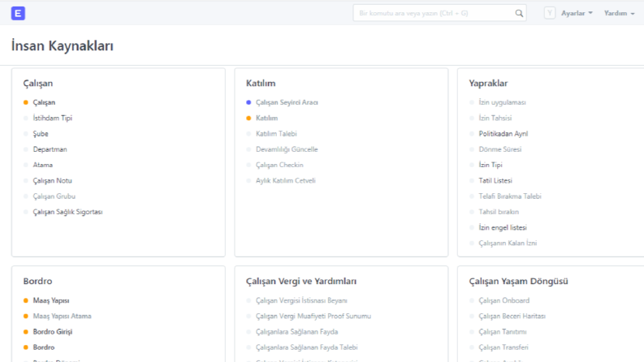Click the orange dot beside Katılım link
The height and width of the screenshot is (362, 644).
pos(249,119)
